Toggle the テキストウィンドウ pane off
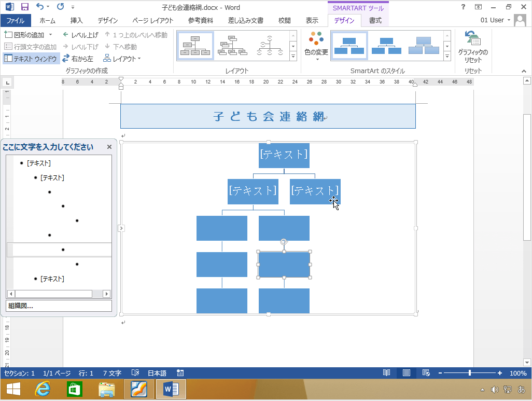 tap(30, 58)
